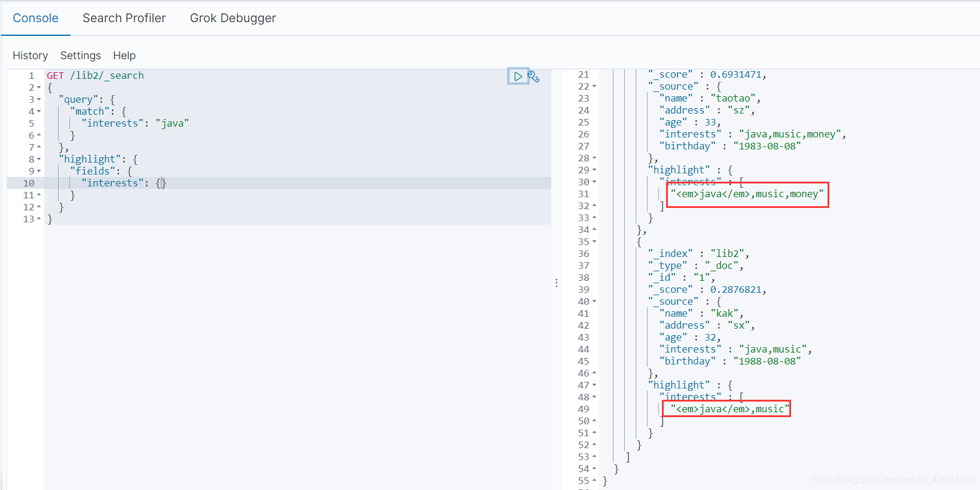
Task: Run the request with the play icon
Action: [x=518, y=76]
